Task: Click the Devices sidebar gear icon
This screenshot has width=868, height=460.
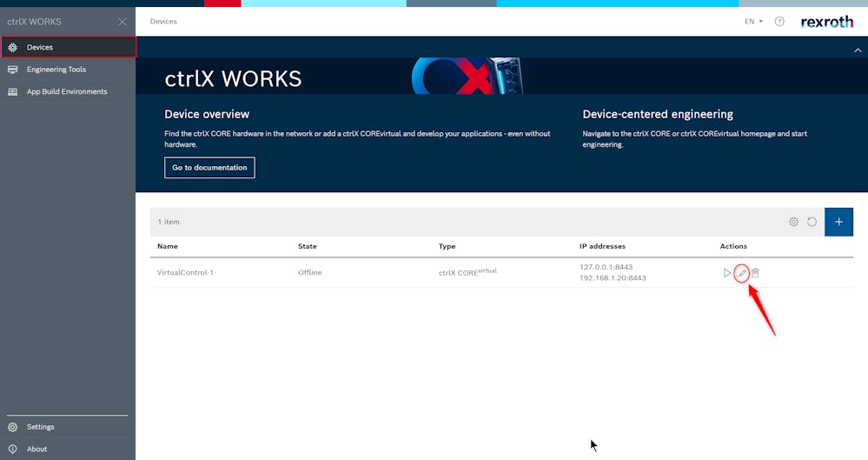Action: pyautogui.click(x=13, y=47)
